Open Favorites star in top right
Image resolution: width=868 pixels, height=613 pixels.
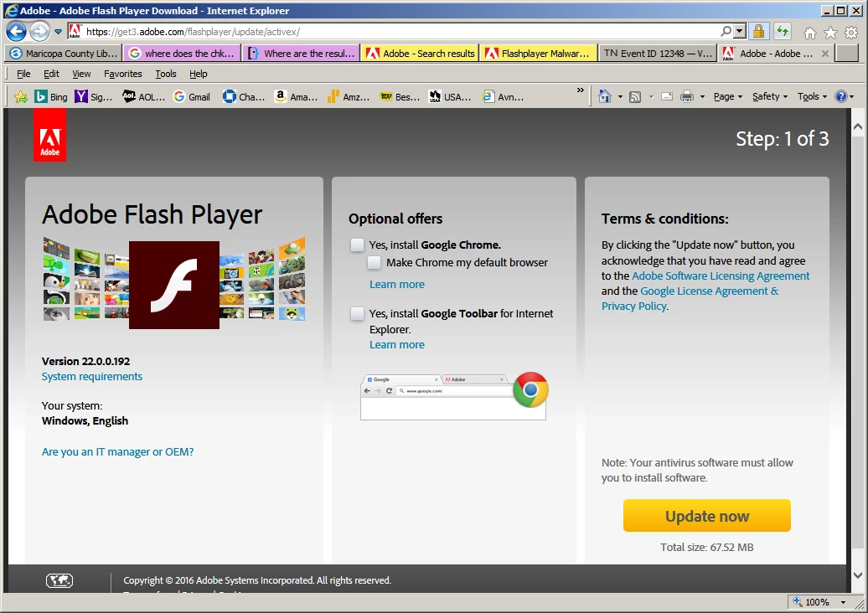(830, 33)
